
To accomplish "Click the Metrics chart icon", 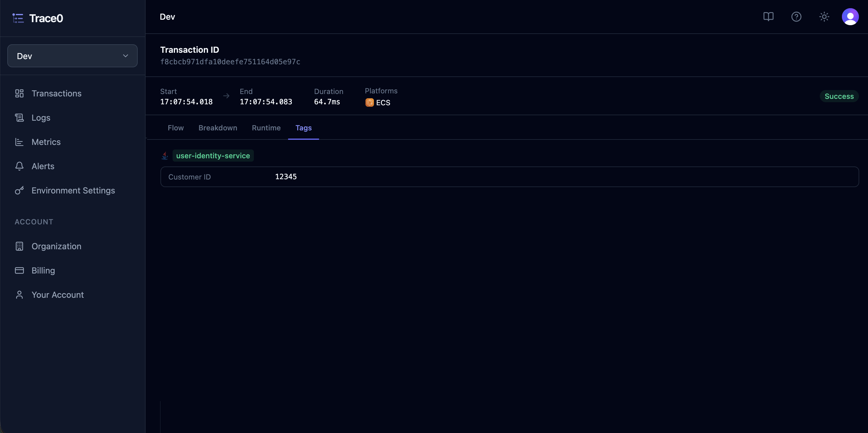I will point(19,142).
